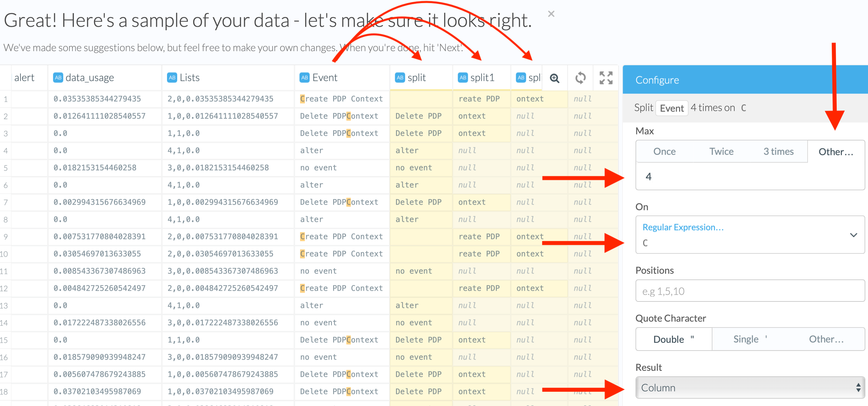868x406 pixels.
Task: Click the AB type icon for data_usage
Action: pos(58,78)
